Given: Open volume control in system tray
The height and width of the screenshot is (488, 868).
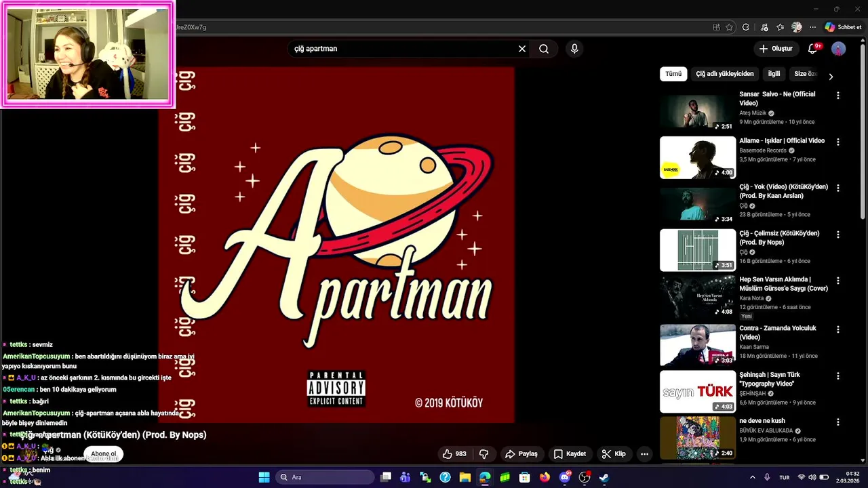Looking at the screenshot, I should 812,477.
